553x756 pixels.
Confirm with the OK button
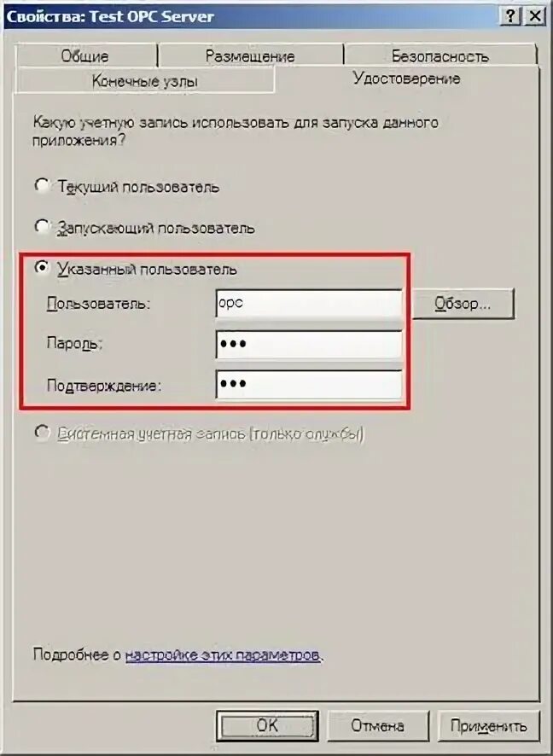click(x=267, y=725)
